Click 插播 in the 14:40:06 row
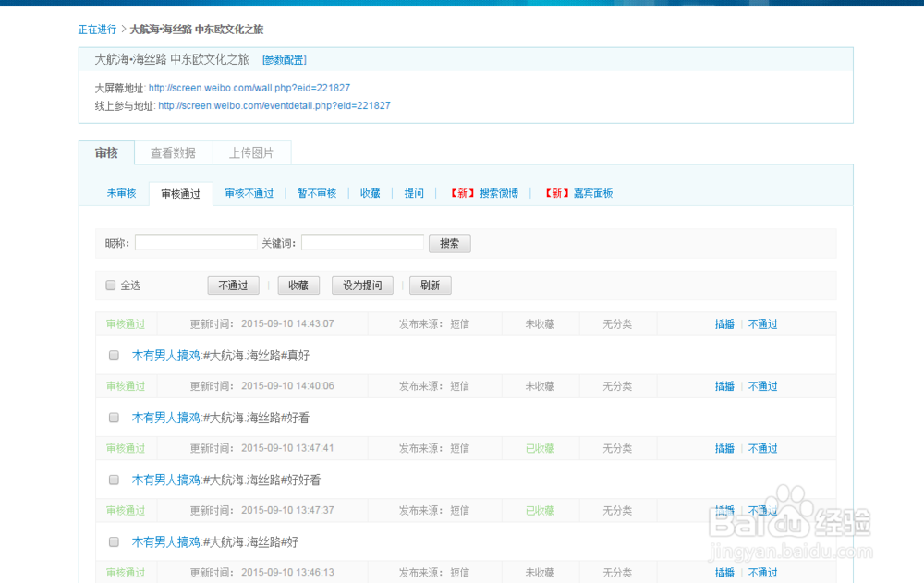924x583 pixels. coord(724,386)
